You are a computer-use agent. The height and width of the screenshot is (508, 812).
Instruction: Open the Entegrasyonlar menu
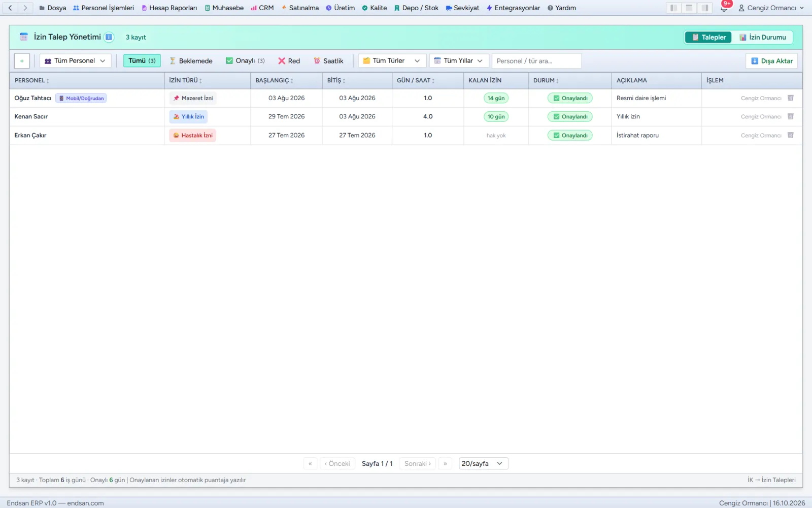click(x=513, y=8)
